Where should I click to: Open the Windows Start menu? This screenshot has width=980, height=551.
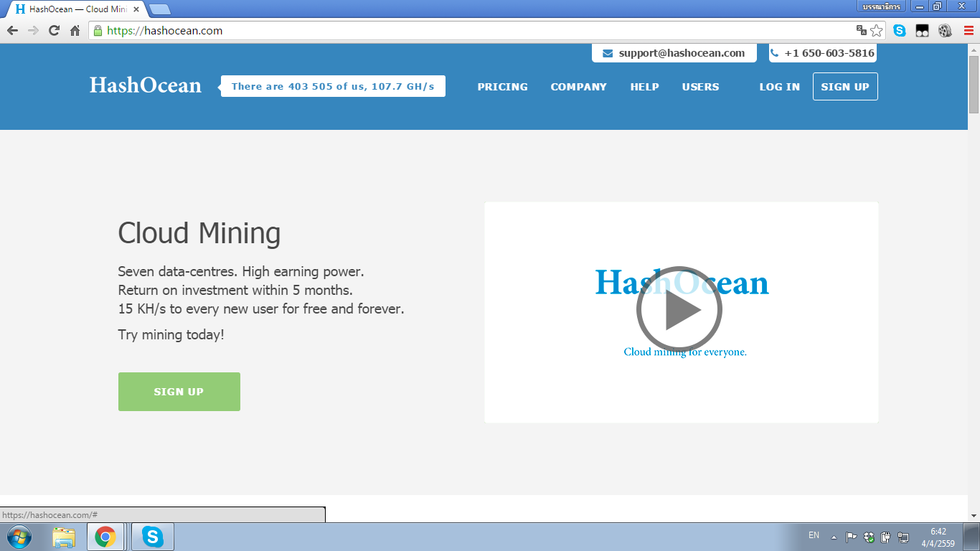coord(19,537)
